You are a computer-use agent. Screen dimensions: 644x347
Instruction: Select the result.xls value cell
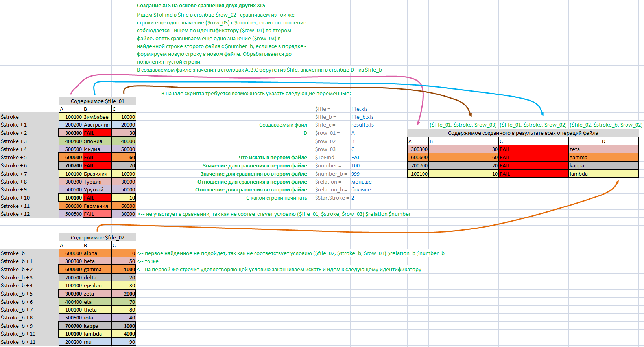[362, 125]
